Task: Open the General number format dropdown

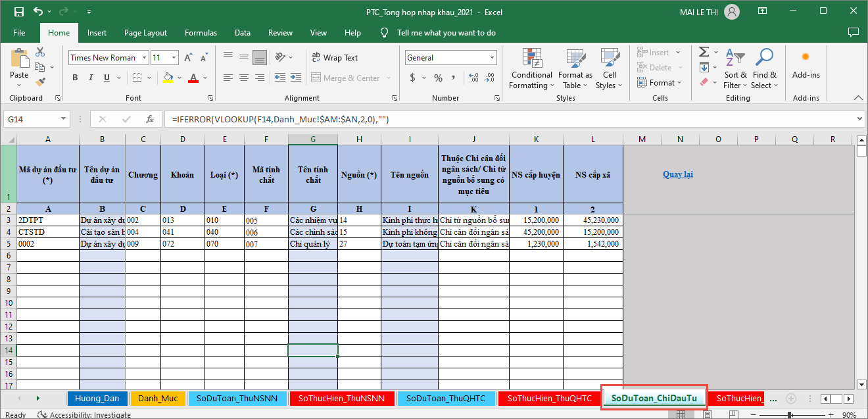Action: tap(491, 58)
